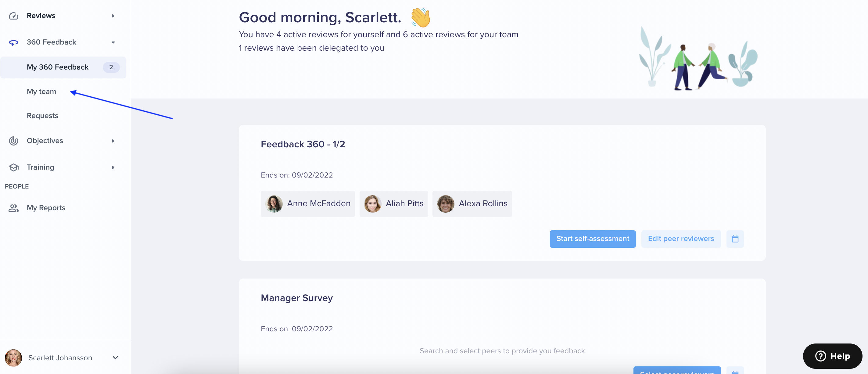
Task: Click Scarlett Johansson's profile avatar
Action: point(13,358)
